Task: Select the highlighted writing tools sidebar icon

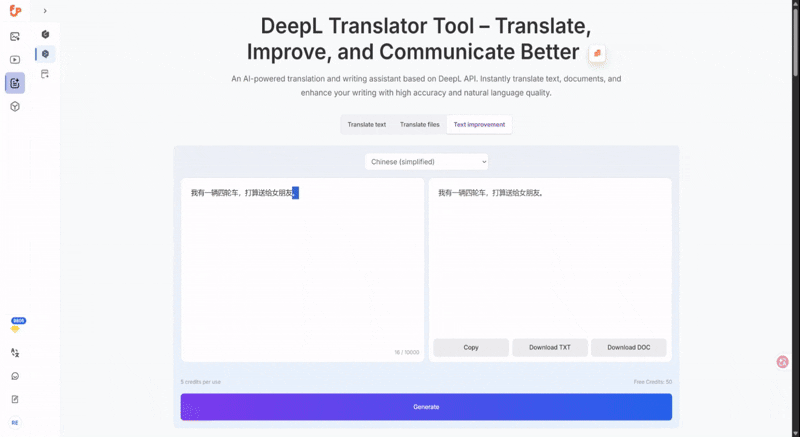Action: click(15, 83)
